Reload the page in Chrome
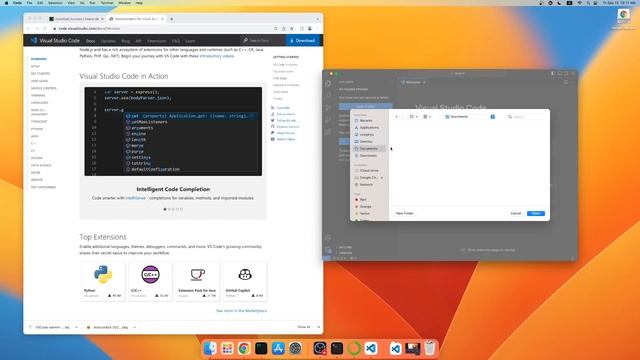 (x=45, y=29)
